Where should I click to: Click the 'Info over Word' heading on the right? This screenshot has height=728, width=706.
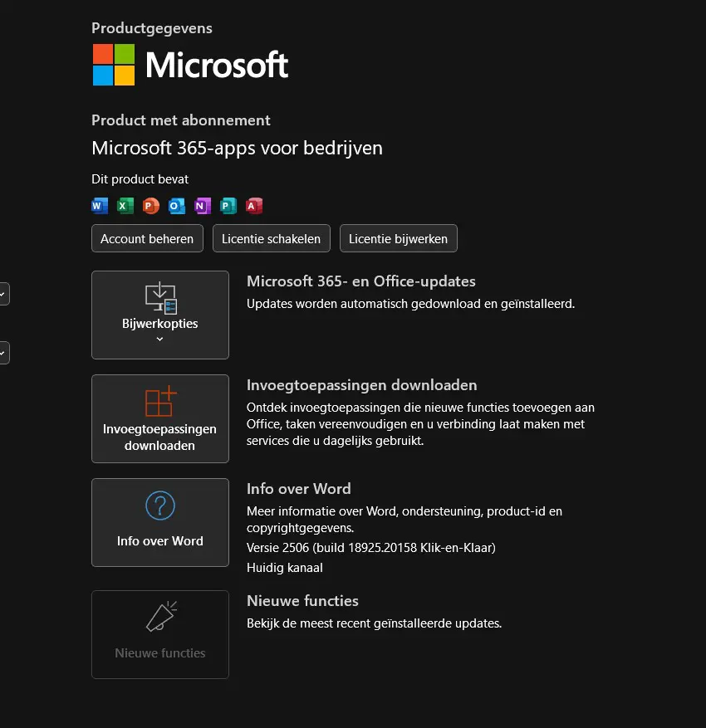click(299, 489)
